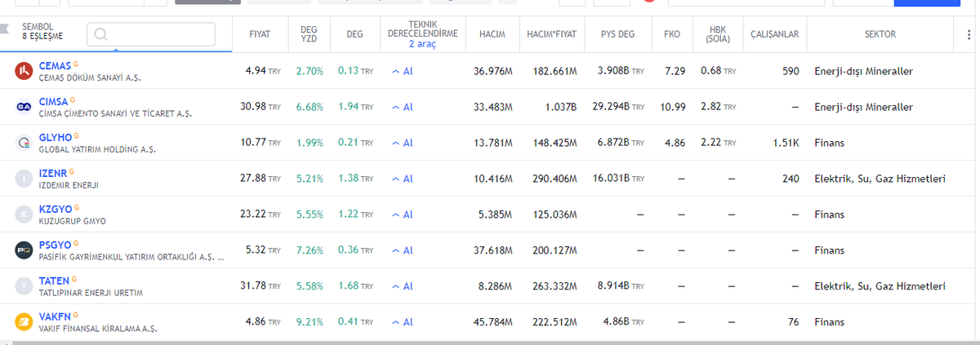The image size is (980, 345).
Task: Click the PSGYO company logo icon
Action: pos(24,250)
